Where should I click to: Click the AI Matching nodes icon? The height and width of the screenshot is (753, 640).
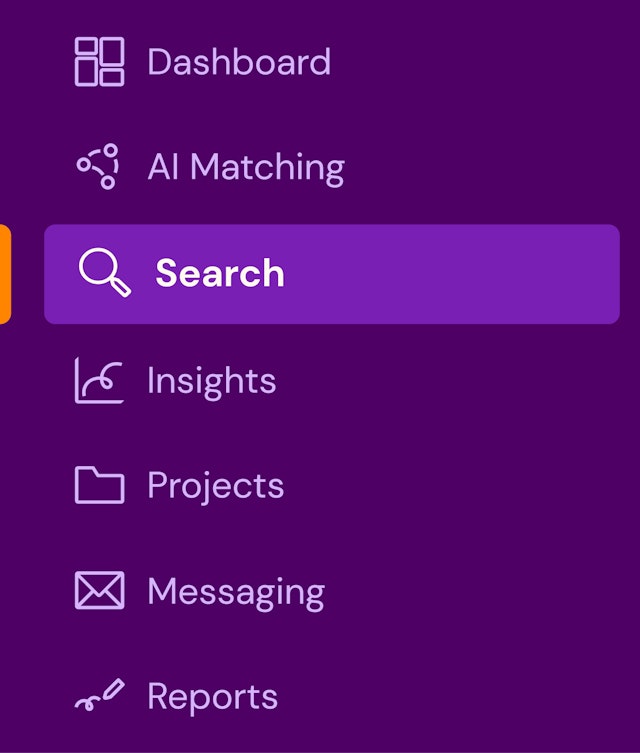click(x=99, y=167)
